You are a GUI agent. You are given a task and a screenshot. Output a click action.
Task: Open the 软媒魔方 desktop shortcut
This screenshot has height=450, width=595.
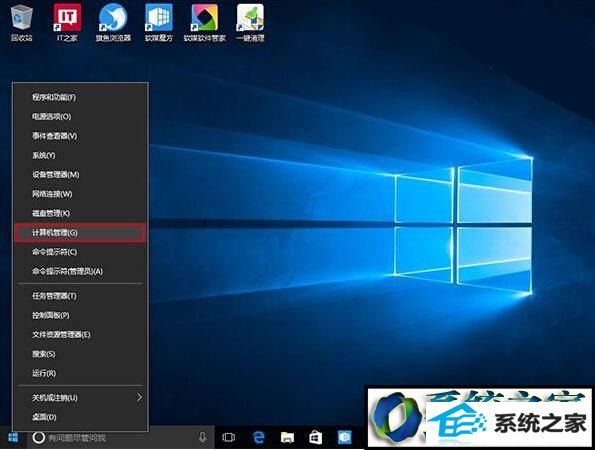tap(159, 23)
